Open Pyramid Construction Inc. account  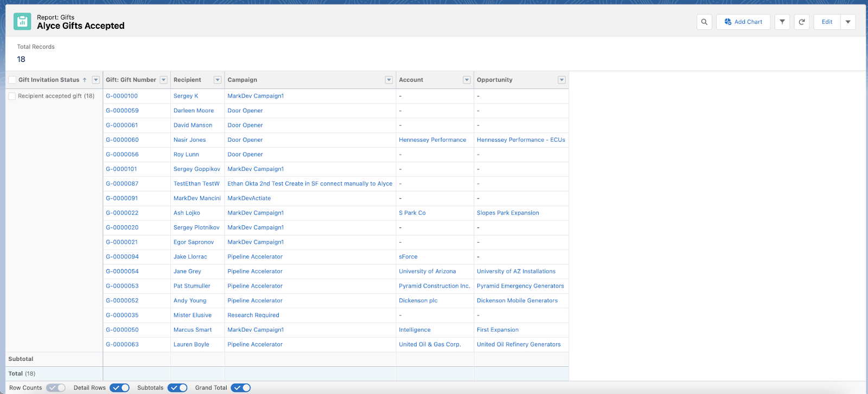[435, 287]
